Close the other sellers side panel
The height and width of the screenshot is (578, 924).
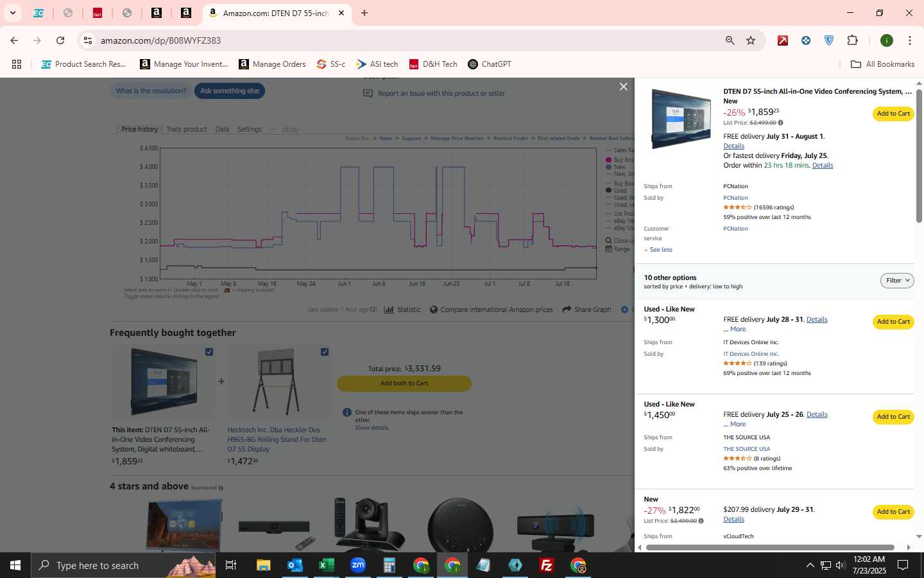pyautogui.click(x=623, y=87)
